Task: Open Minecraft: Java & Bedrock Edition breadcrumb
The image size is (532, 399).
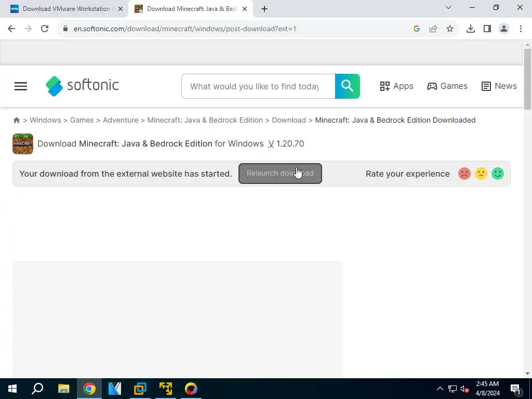Action: click(205, 120)
